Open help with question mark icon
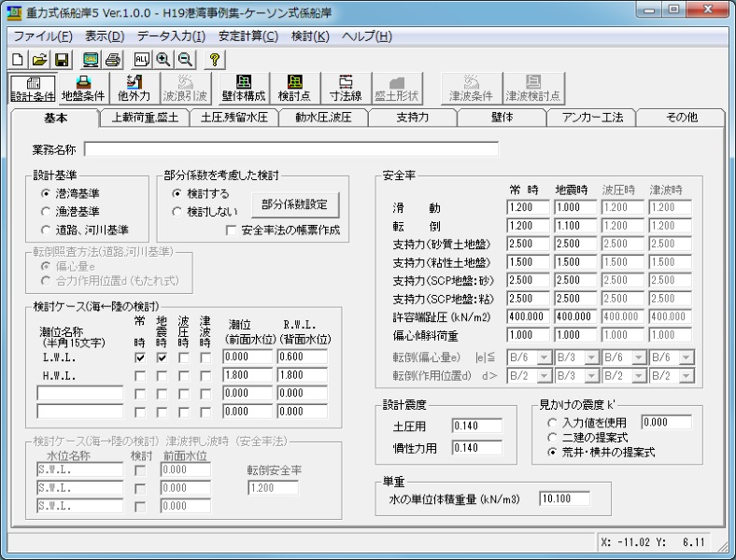 point(214,60)
